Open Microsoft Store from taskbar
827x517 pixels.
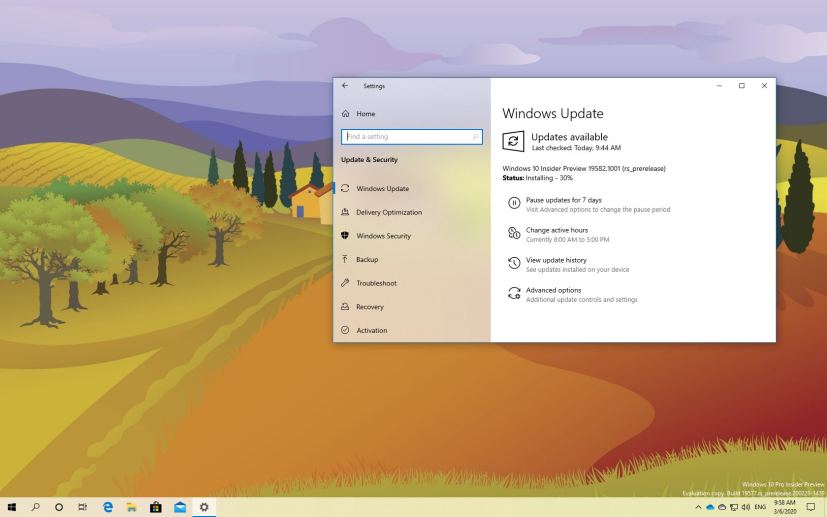pos(156,508)
